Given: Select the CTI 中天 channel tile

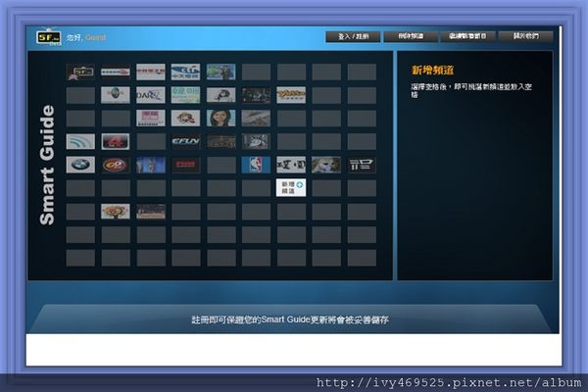Looking at the screenshot, I should point(185,72).
